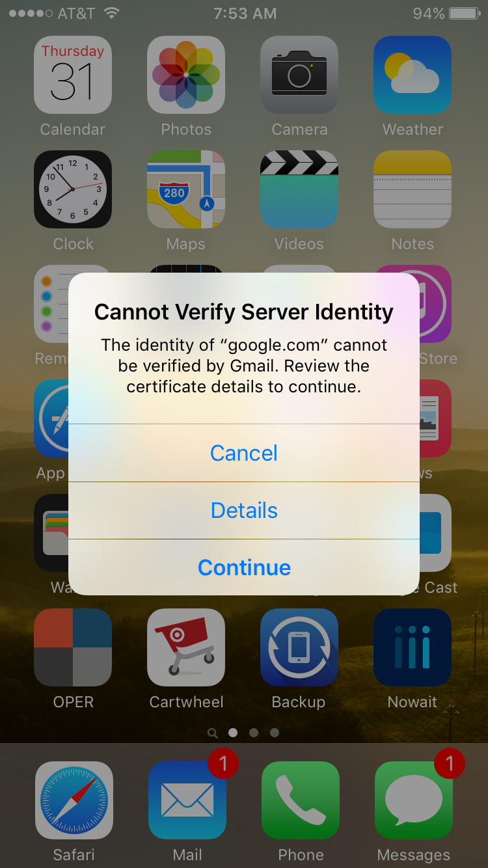
Task: Open the Videos app
Action: (x=299, y=189)
